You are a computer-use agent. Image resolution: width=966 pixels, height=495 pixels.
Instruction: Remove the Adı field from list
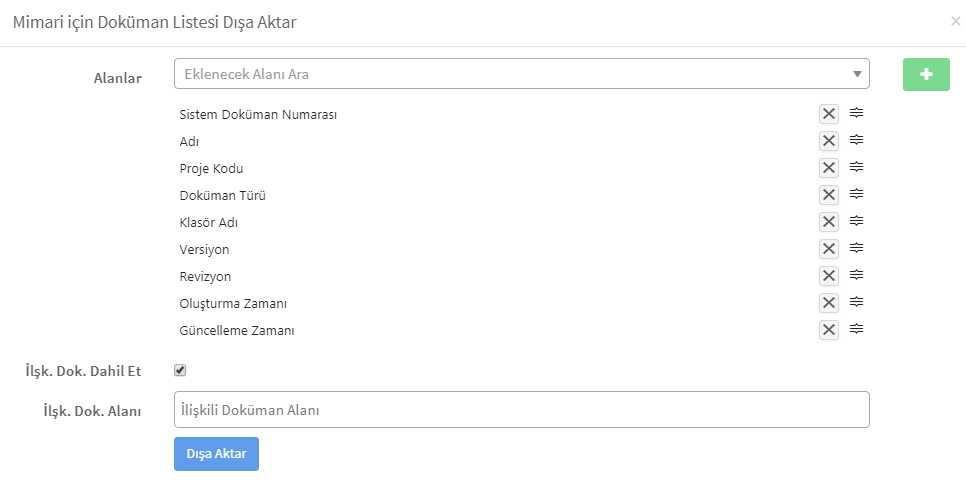click(x=829, y=141)
